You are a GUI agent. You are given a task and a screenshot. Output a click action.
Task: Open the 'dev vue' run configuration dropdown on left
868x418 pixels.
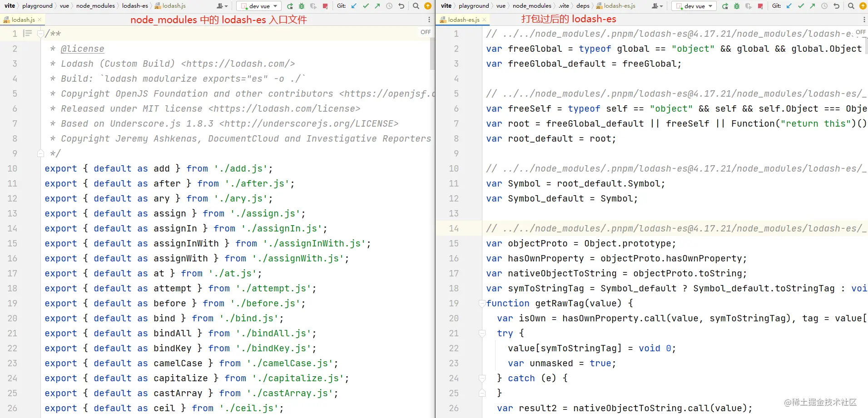click(259, 6)
